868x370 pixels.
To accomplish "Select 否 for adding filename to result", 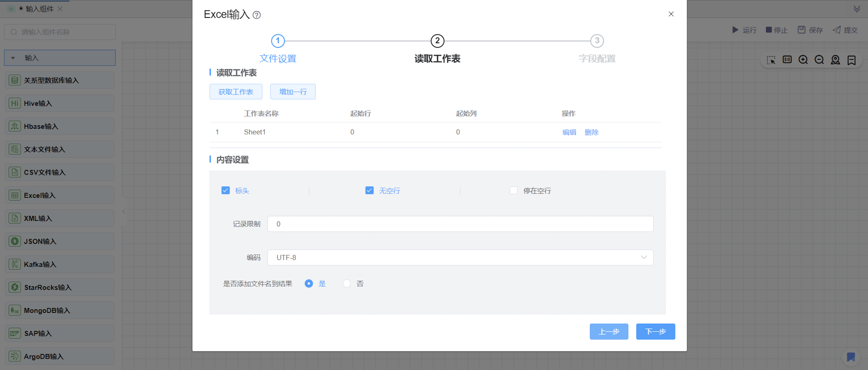I will click(347, 284).
